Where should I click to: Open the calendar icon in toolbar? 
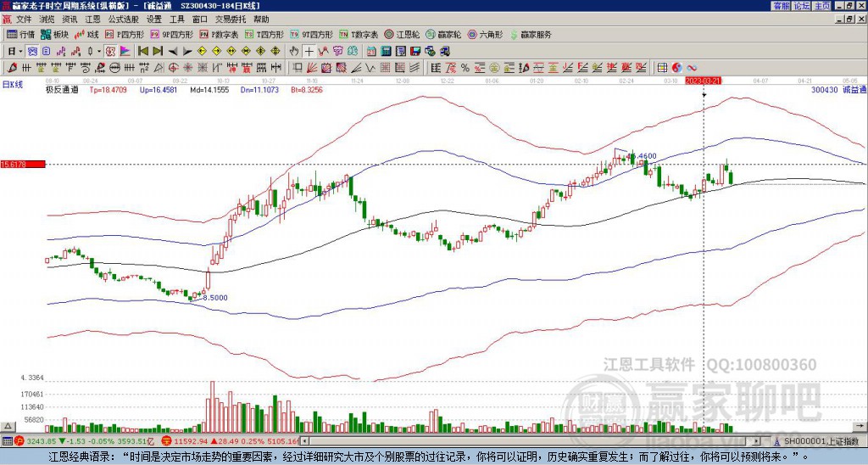click(371, 51)
